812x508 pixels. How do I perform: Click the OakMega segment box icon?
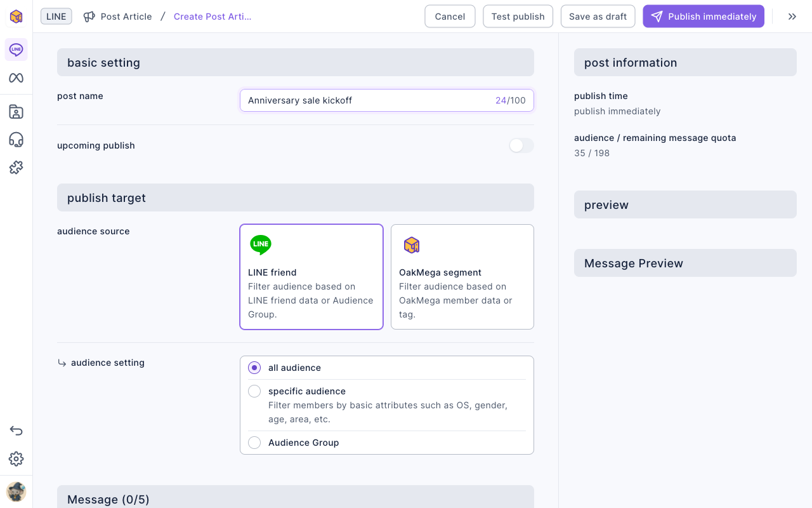pos(412,244)
